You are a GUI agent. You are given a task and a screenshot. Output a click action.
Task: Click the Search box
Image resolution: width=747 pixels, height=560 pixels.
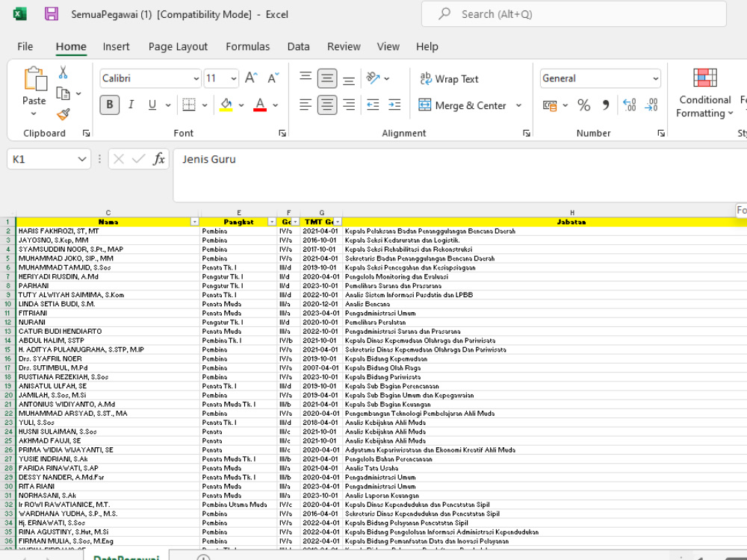click(x=574, y=14)
